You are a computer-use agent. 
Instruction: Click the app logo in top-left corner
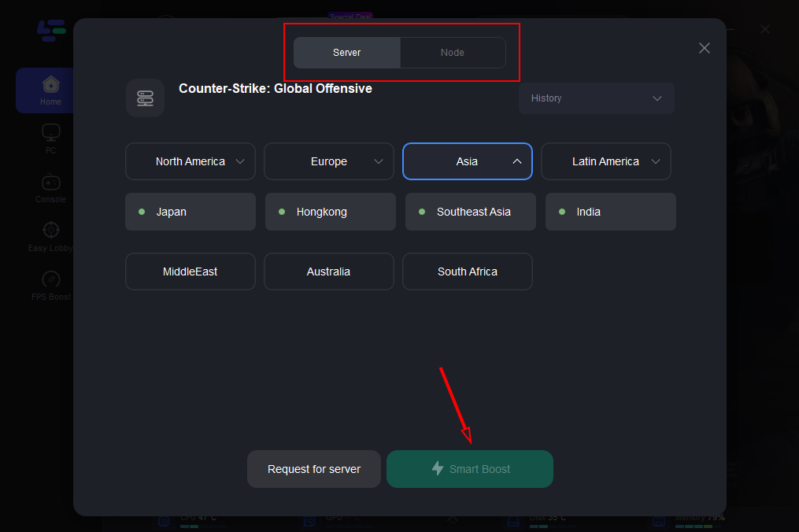[51, 31]
